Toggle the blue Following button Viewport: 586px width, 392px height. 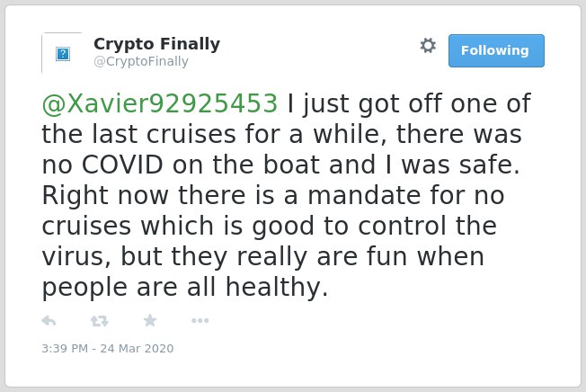(496, 51)
